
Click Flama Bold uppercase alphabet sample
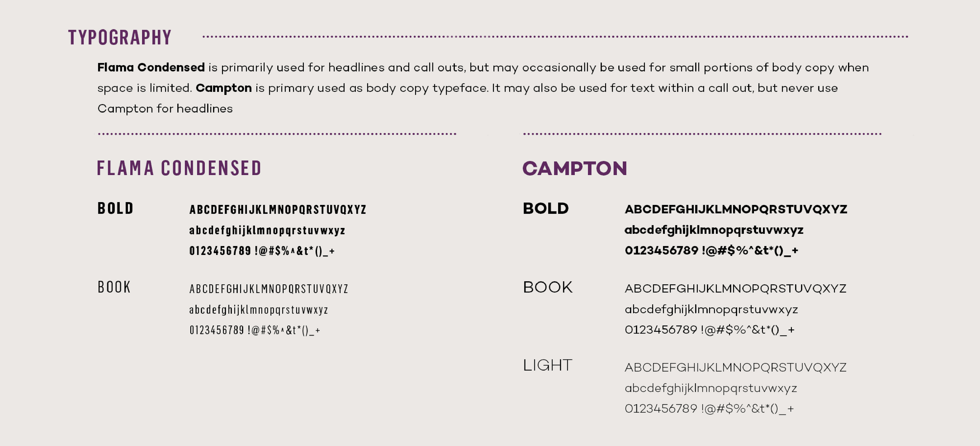point(278,210)
